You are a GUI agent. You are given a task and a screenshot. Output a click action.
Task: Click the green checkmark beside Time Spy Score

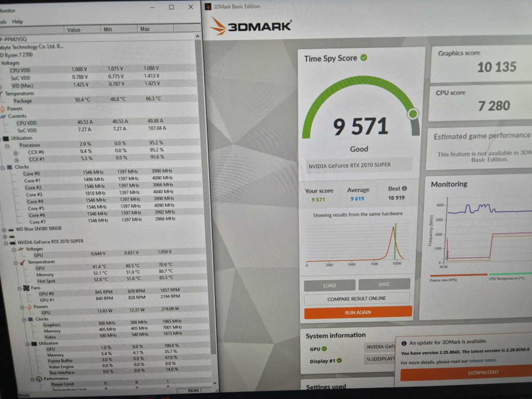pos(364,58)
